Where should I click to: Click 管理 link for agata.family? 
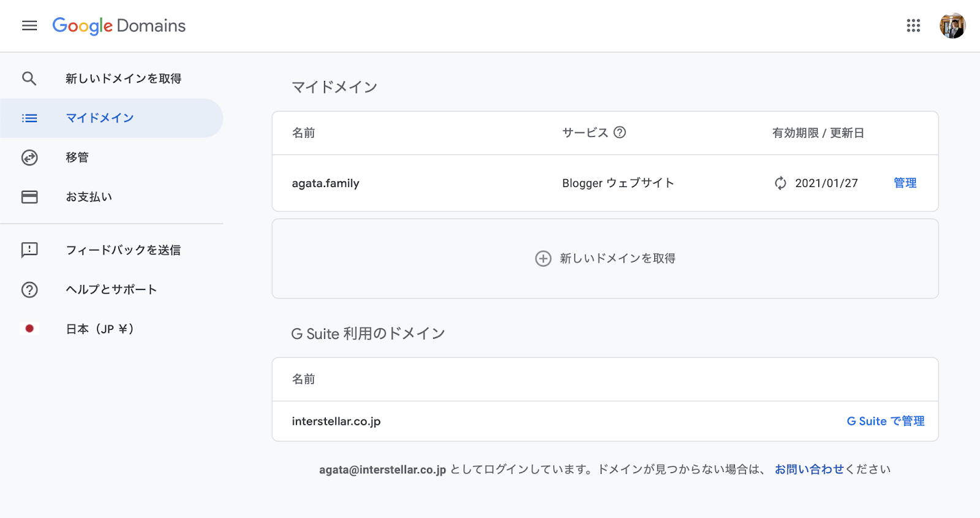[905, 183]
